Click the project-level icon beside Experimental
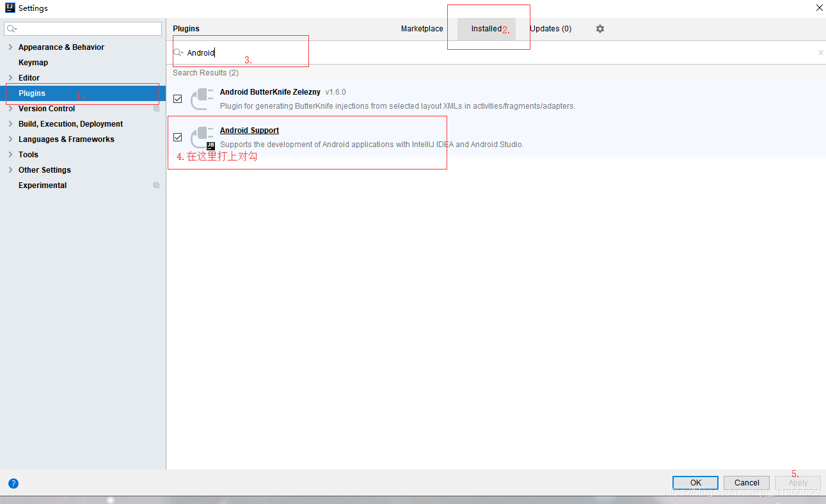The image size is (826, 504). point(156,185)
